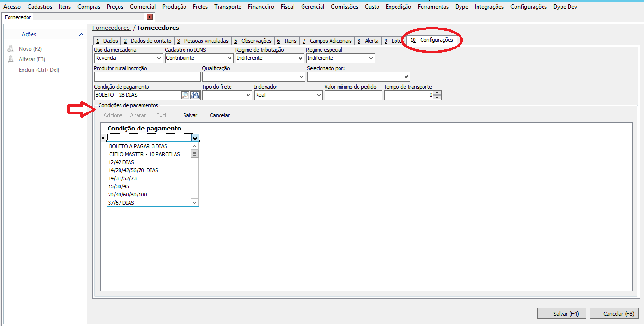Select CIELO MASTER - 10 PARCELAS option
The height and width of the screenshot is (326, 644).
click(149, 154)
